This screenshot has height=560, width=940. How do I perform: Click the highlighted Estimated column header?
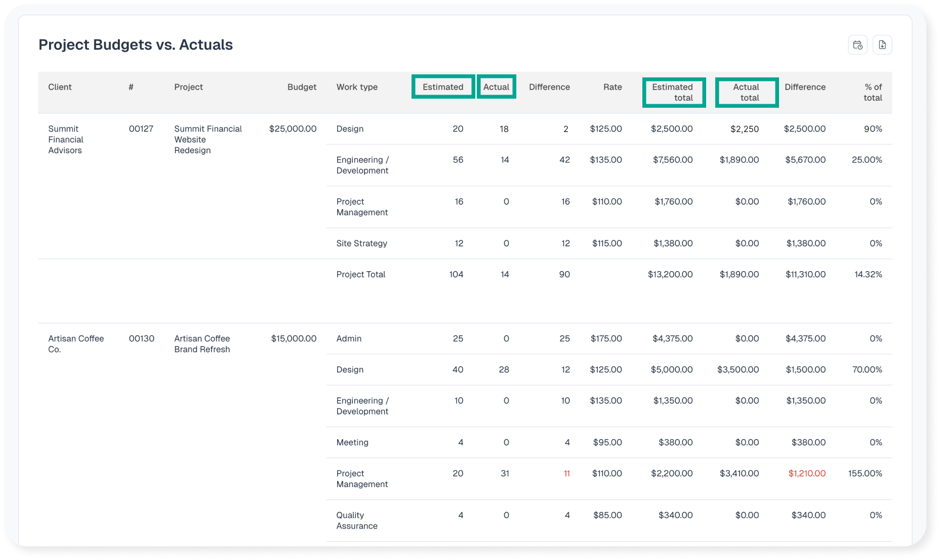(x=443, y=87)
